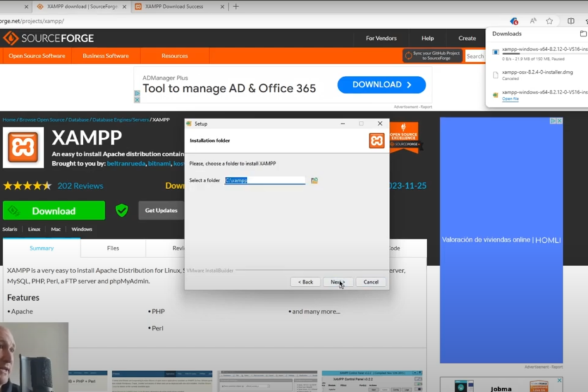588x392 pixels.
Task: Open the Resources menu
Action: 175,56
